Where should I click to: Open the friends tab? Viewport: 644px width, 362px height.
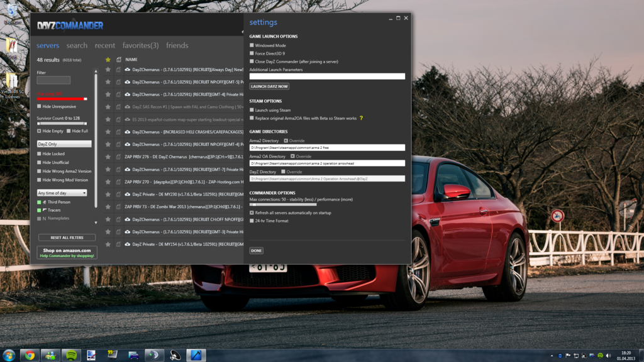[x=177, y=45]
